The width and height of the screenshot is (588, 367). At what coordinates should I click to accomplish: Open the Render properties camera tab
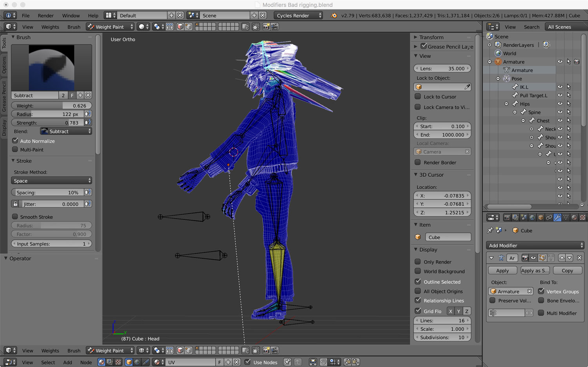coord(507,217)
